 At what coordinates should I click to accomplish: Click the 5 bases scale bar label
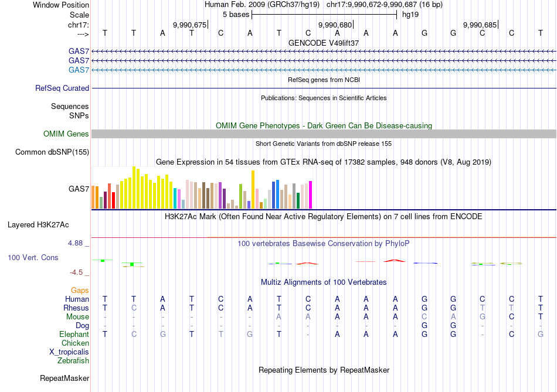236,15
